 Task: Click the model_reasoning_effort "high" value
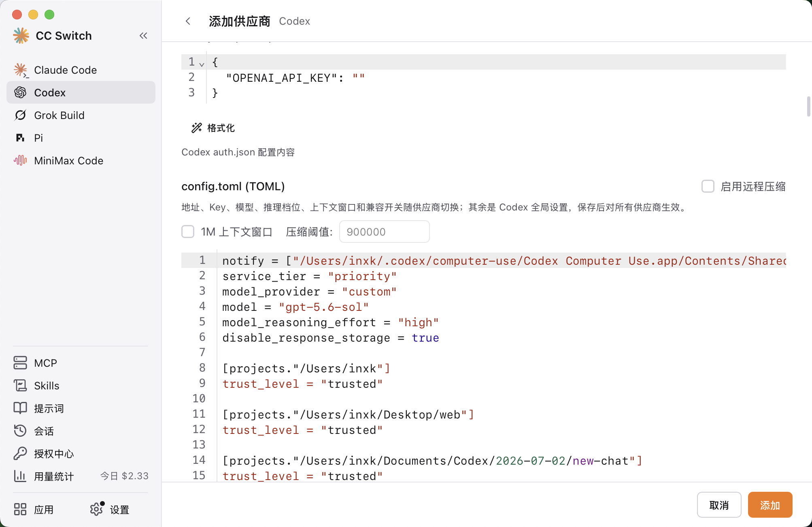[x=418, y=323]
